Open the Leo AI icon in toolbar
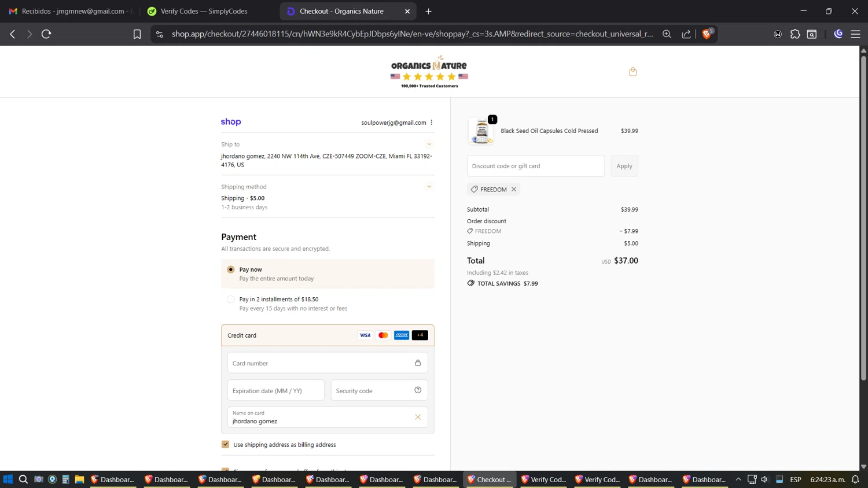The height and width of the screenshot is (488, 868). [x=838, y=34]
